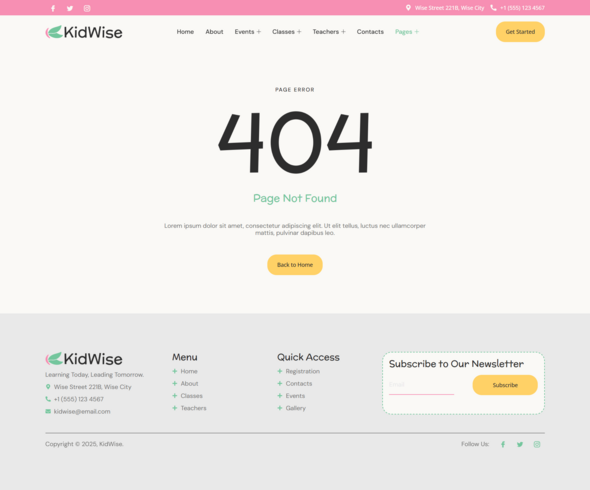The height and width of the screenshot is (490, 590).
Task: Click the Lorem ipsum paragraph text
Action: [x=295, y=229]
